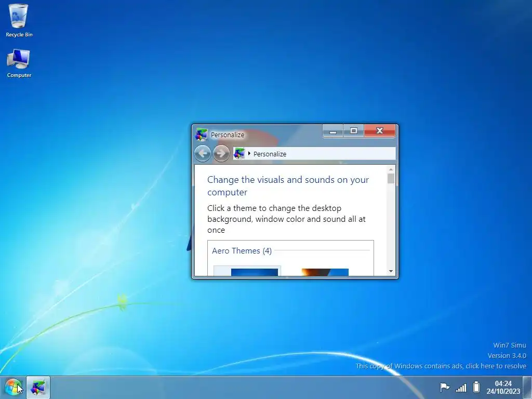Click the scrollbar up arrow

coord(391,169)
